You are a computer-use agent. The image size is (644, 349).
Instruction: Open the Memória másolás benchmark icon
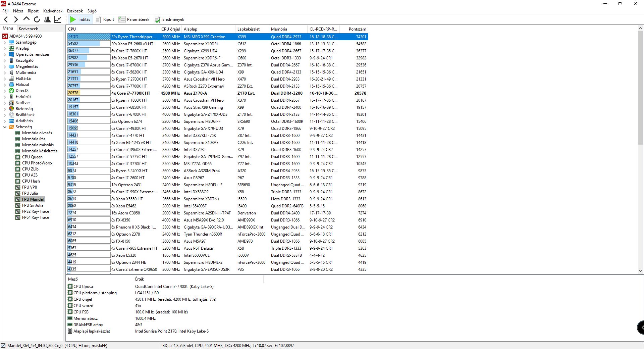[x=18, y=145]
